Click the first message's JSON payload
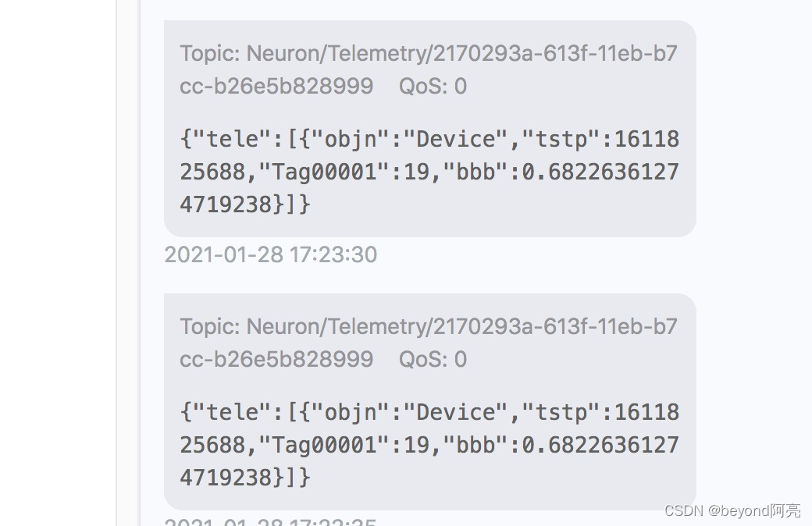The image size is (812, 526). 429,172
